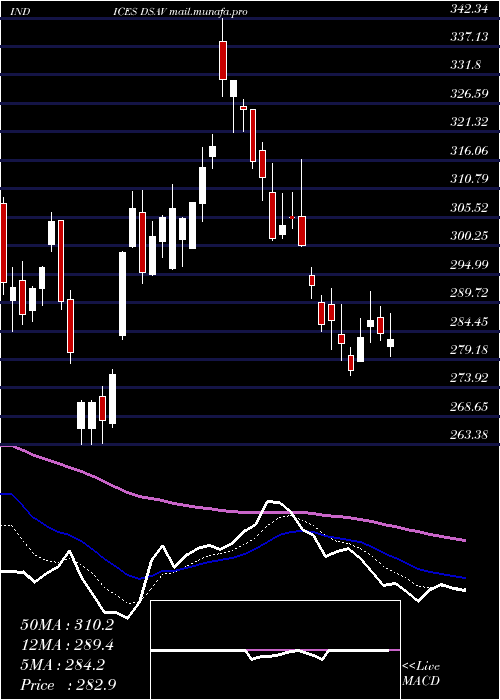This screenshot has width=500, height=700.
Task: Click the 305.52 price axis label
Action: pos(469,208)
